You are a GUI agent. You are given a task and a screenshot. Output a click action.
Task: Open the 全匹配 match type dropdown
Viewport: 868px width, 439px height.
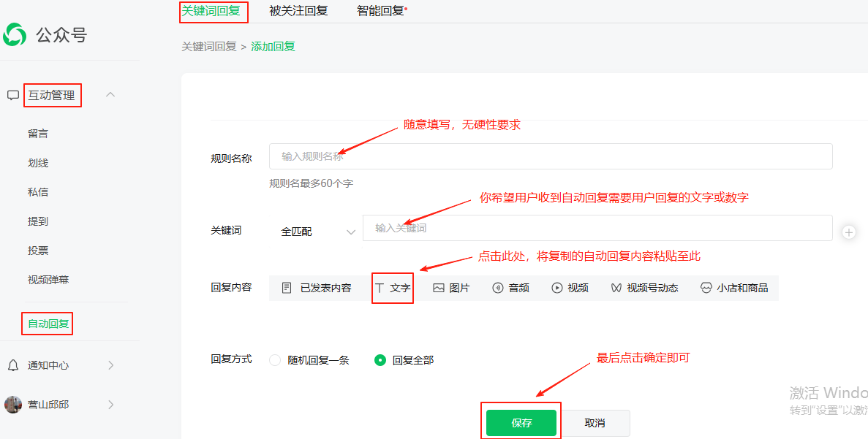click(318, 232)
